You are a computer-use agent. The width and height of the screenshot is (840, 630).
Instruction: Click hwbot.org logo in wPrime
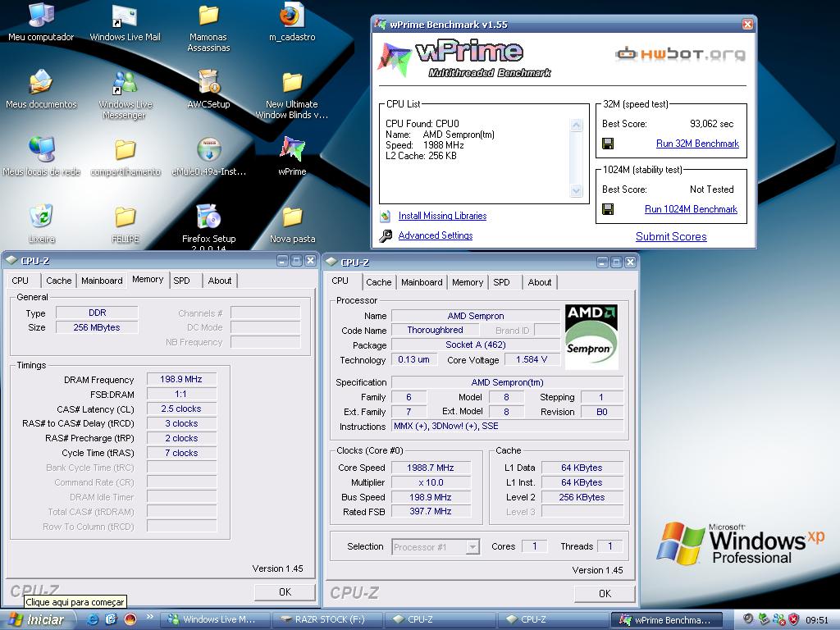pos(680,53)
